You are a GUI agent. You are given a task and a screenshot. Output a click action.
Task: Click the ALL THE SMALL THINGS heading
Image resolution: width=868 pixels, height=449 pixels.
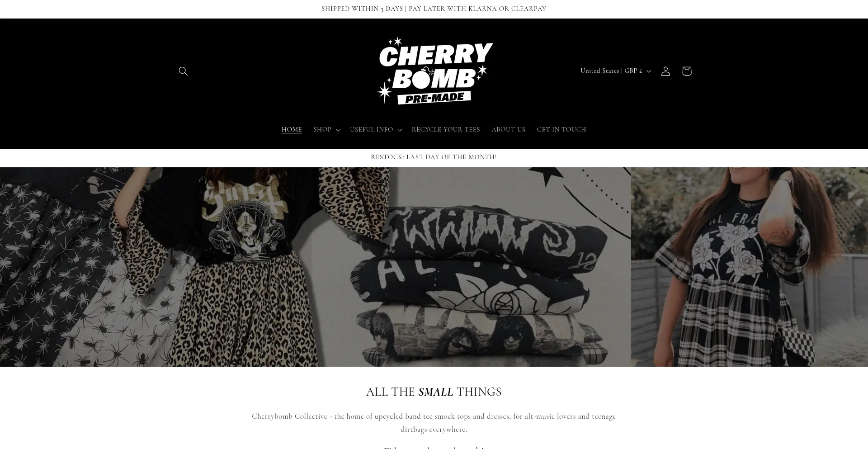tap(434, 392)
